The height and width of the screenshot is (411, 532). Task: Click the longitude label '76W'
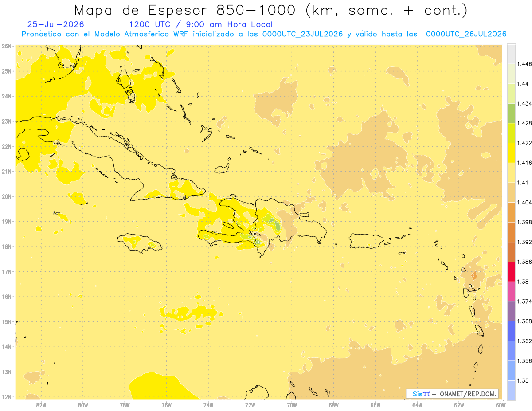point(167,405)
